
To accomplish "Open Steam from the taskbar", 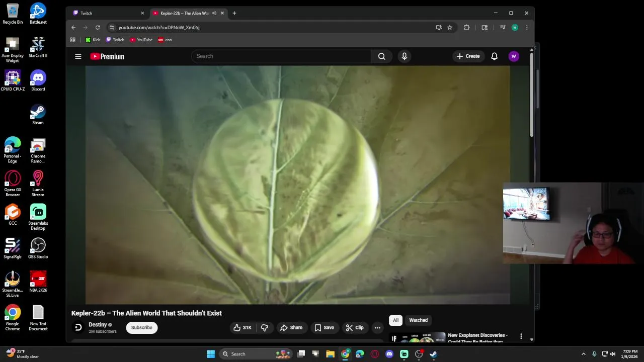I will click(433, 354).
